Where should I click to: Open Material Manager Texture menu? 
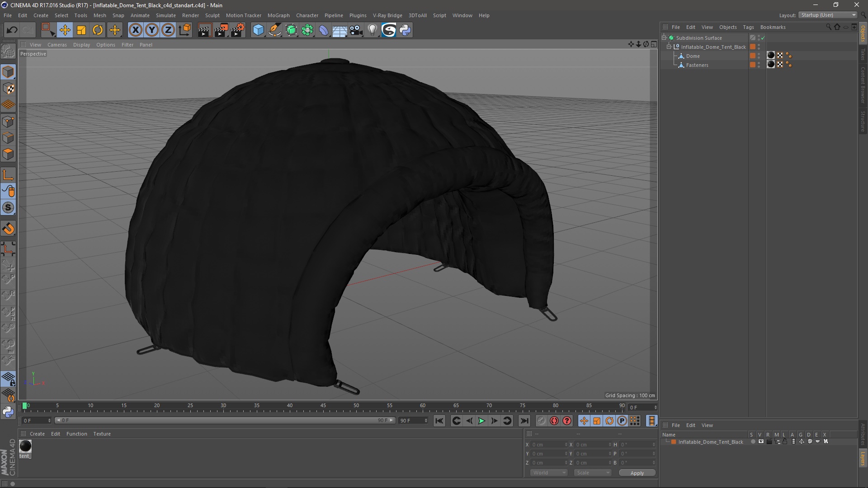pyautogui.click(x=102, y=434)
